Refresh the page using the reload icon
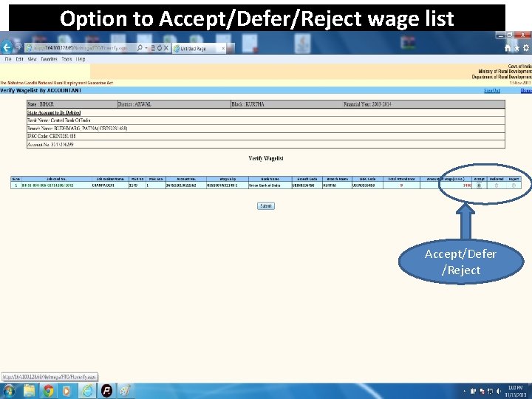This screenshot has height=399, width=532. coord(160,48)
